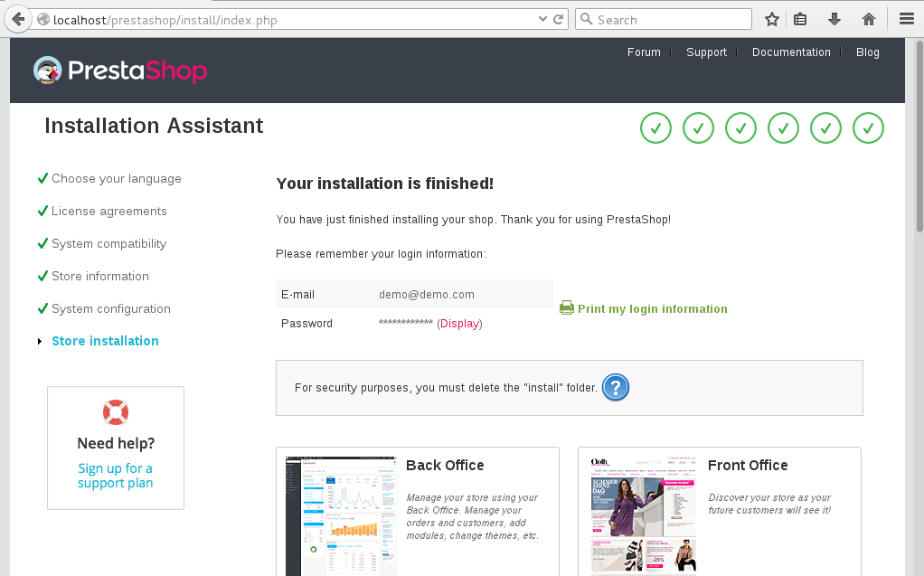The height and width of the screenshot is (576, 924).
Task: Click the first green step check circle
Action: pos(655,127)
